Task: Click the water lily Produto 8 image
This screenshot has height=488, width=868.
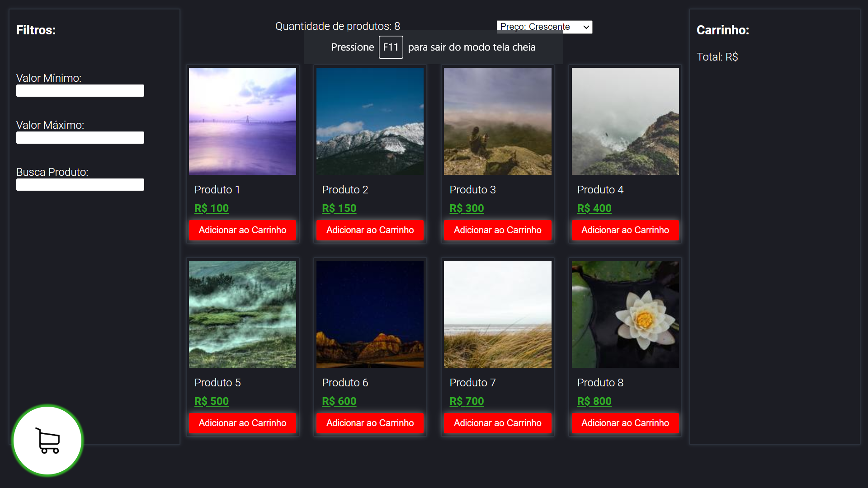Action: click(625, 314)
